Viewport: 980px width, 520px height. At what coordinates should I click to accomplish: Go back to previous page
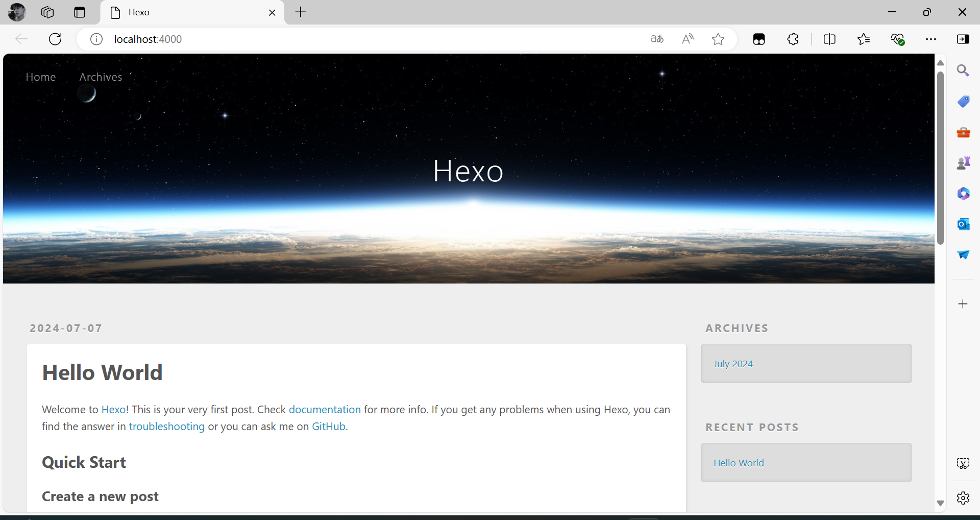(21, 39)
